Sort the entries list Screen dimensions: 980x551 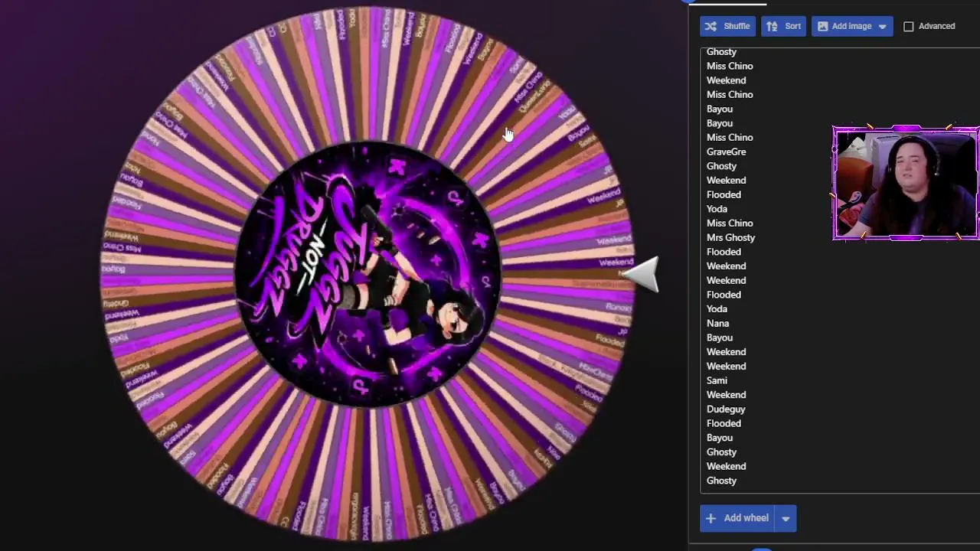coord(783,26)
